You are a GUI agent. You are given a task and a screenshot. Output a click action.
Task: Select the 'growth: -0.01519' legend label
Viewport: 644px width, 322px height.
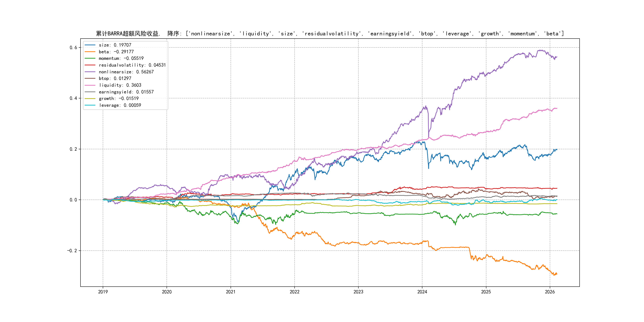(x=118, y=99)
